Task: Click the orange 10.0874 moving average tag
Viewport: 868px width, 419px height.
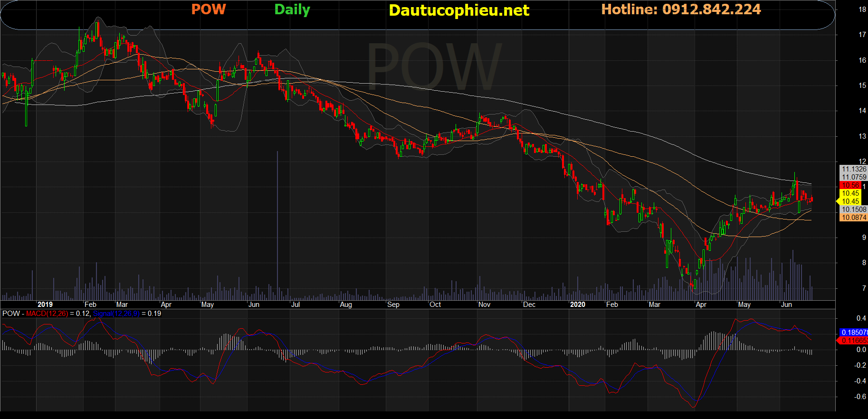Action: [853, 218]
